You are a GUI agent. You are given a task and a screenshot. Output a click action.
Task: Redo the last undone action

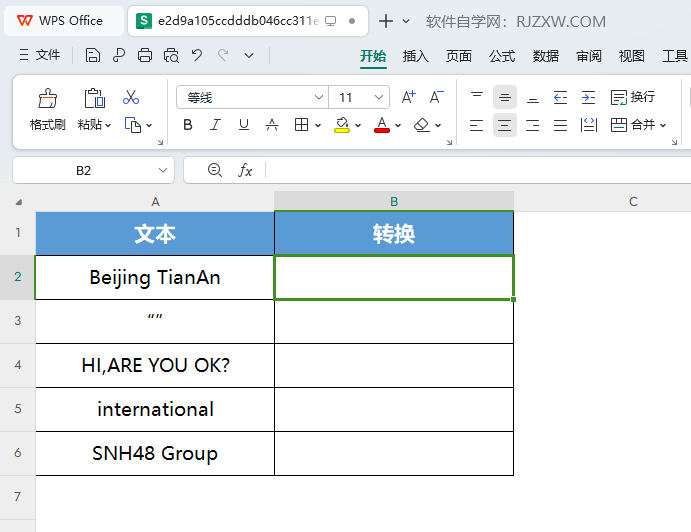(x=223, y=56)
